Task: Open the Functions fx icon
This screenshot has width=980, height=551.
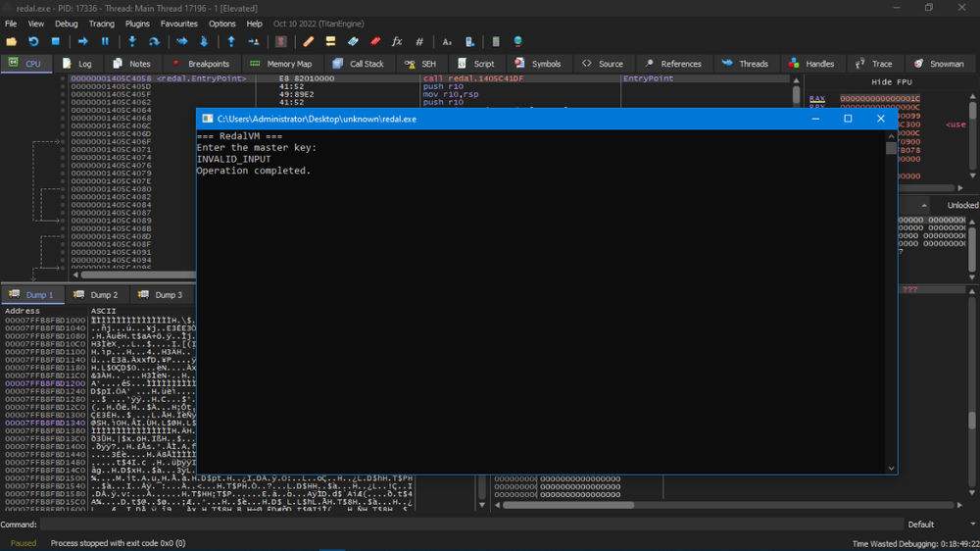Action: [397, 42]
